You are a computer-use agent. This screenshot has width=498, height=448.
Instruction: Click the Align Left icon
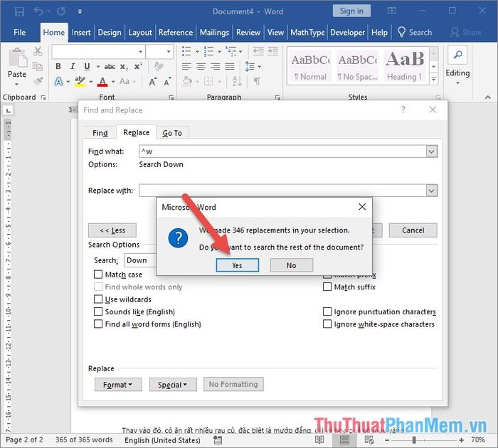[186, 66]
